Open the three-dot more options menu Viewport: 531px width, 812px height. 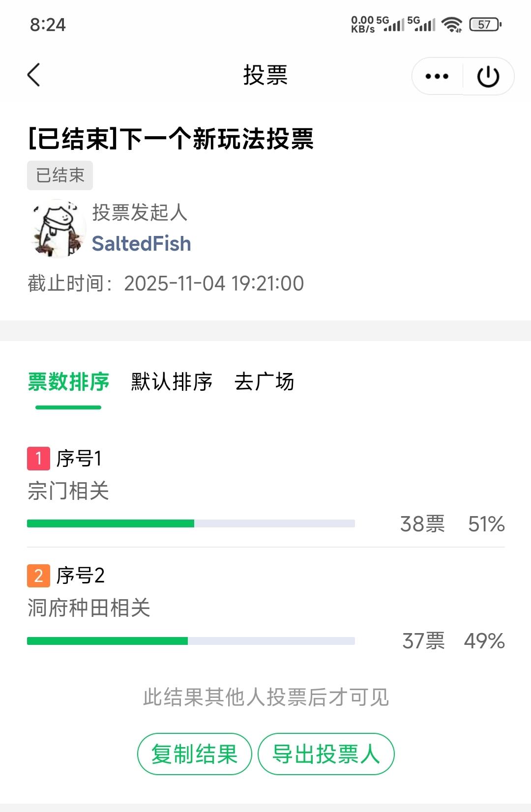(x=437, y=76)
